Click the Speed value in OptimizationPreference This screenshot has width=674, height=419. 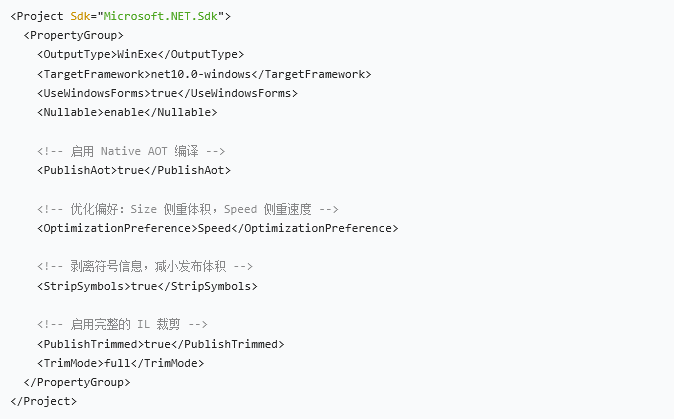click(214, 228)
